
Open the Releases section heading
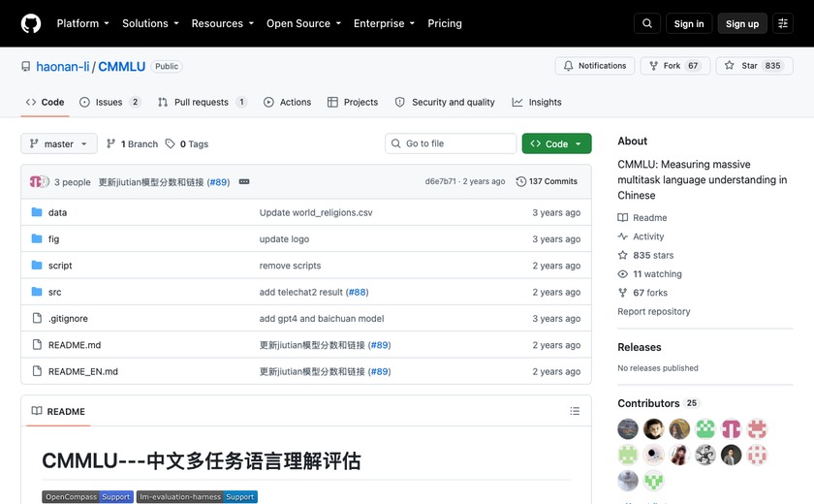(x=639, y=347)
